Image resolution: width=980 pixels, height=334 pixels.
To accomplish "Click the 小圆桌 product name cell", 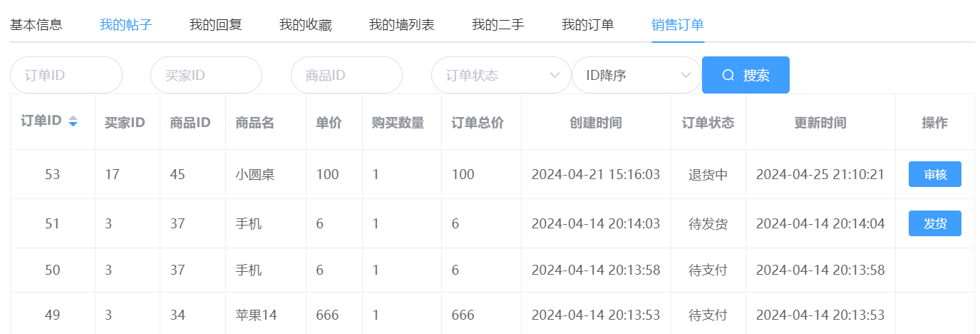I will point(255,174).
